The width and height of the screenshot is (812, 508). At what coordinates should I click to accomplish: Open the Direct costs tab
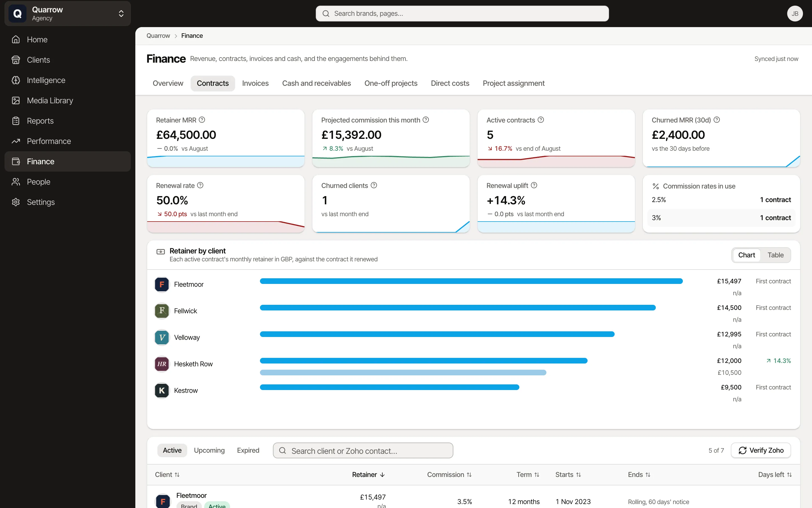point(450,83)
